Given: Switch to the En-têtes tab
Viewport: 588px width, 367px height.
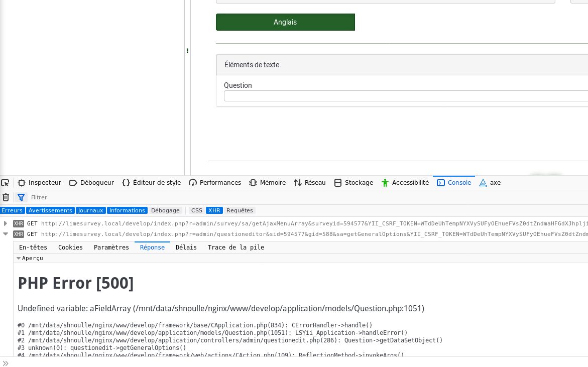Looking at the screenshot, I should pos(33,248).
